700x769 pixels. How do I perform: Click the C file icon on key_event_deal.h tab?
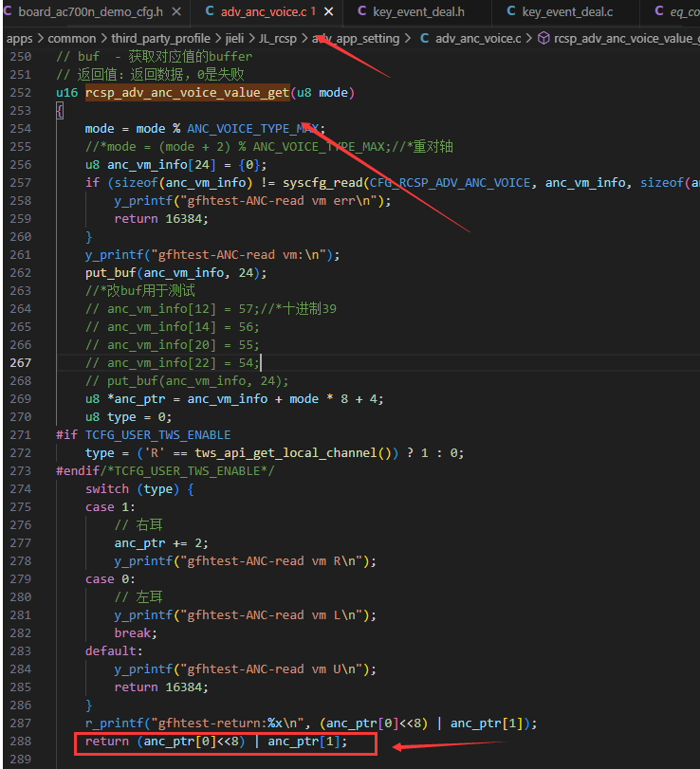pyautogui.click(x=362, y=11)
